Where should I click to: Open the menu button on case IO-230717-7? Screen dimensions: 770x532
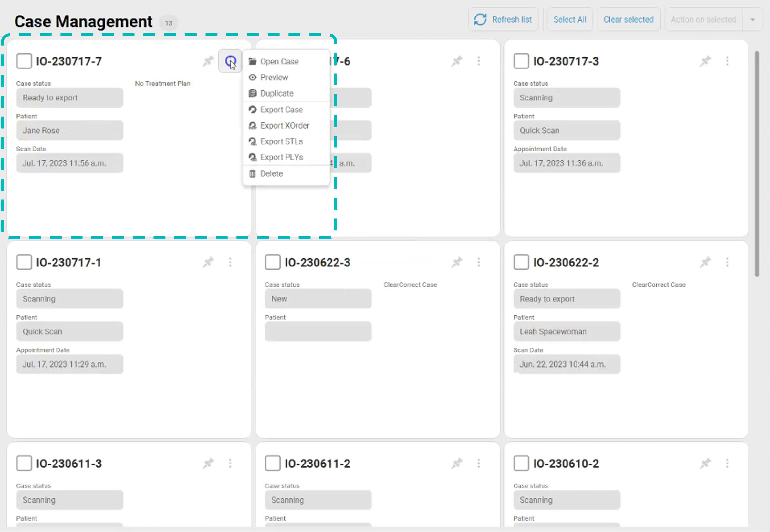click(230, 61)
